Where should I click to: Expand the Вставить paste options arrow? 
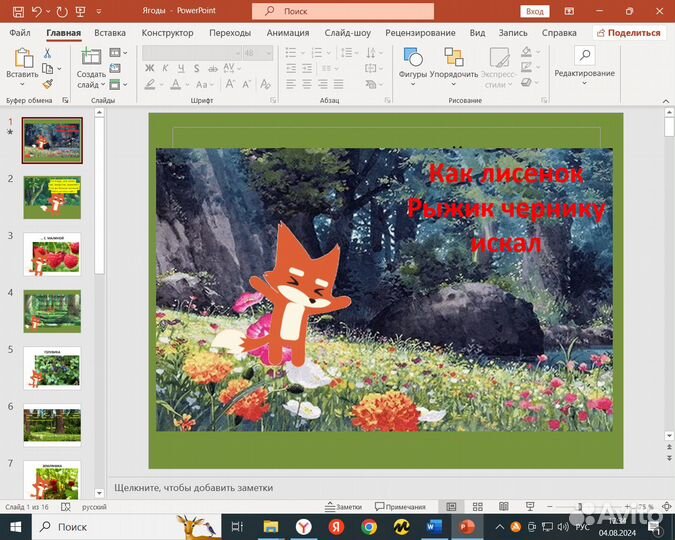(x=22, y=84)
